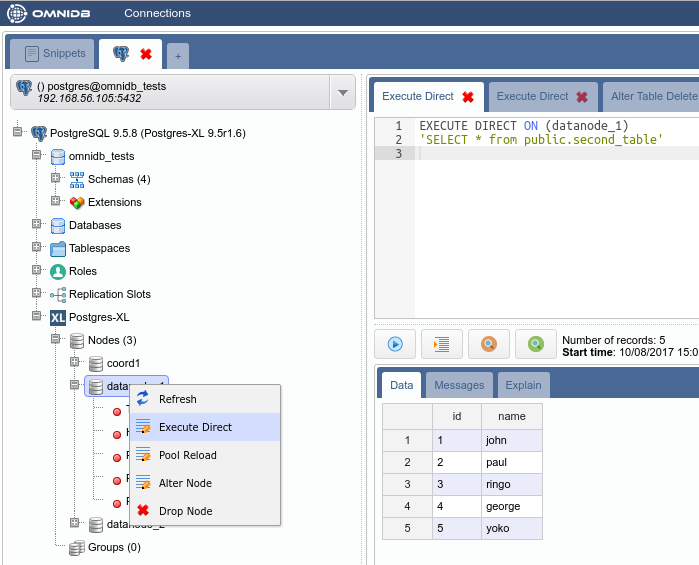Select Drop Node in context menu
Screen dimensions: 699x565
(185, 511)
